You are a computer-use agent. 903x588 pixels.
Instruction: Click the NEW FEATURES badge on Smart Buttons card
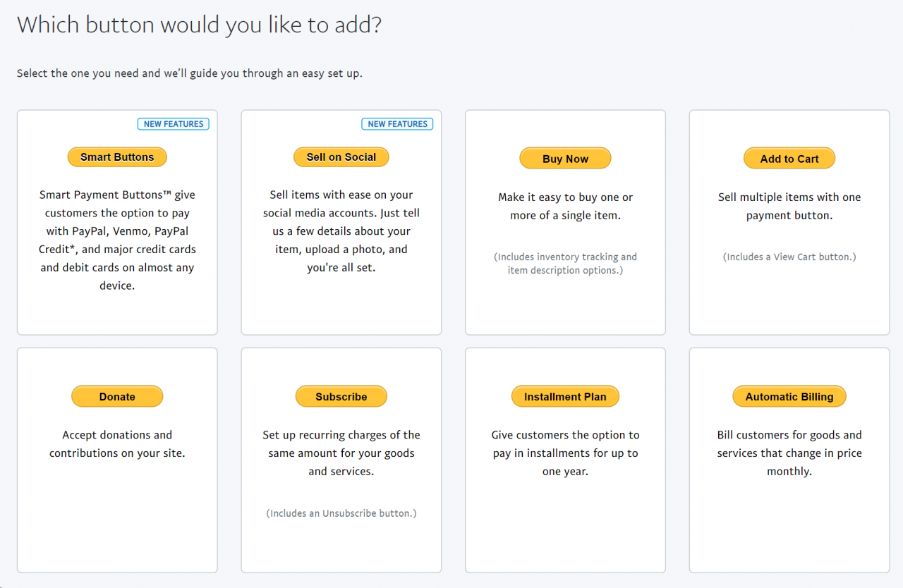173,123
